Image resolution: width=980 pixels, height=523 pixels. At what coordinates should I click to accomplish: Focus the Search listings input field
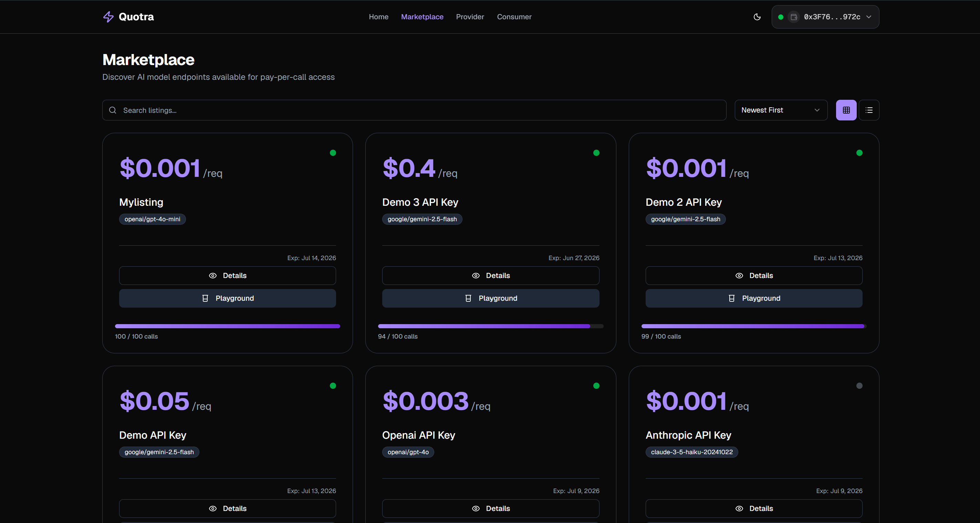[x=414, y=110]
